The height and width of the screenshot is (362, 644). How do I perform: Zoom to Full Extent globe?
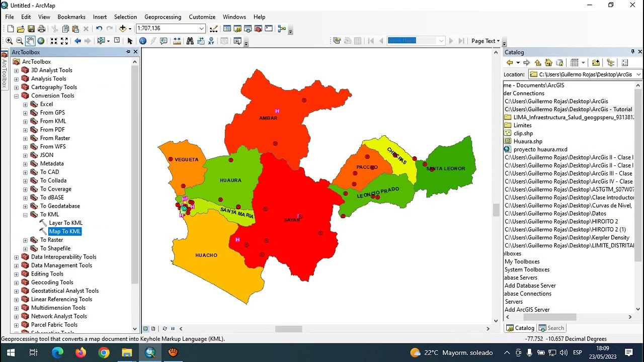coord(41,41)
